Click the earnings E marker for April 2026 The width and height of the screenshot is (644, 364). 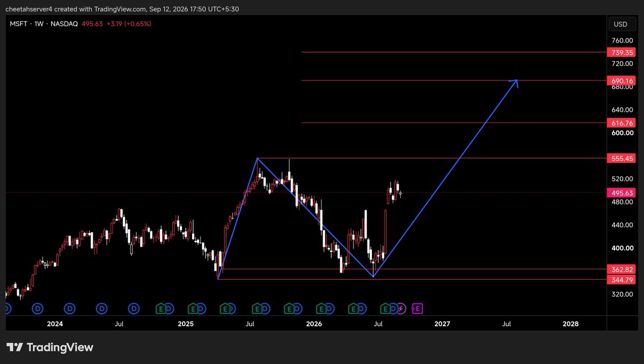click(354, 309)
